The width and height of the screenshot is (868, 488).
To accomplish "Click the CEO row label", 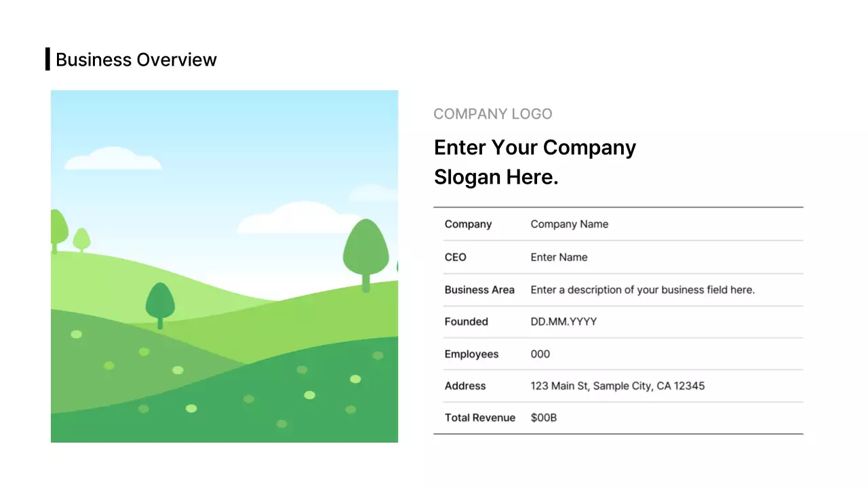I will [455, 258].
